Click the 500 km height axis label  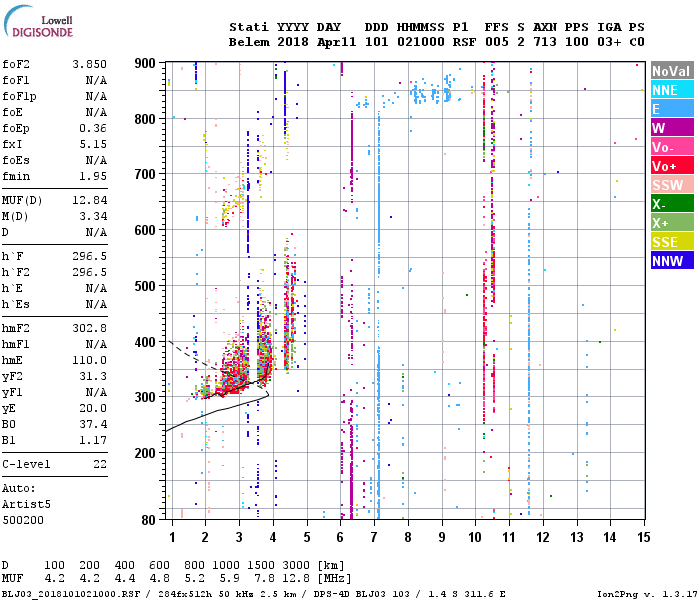[x=145, y=286]
